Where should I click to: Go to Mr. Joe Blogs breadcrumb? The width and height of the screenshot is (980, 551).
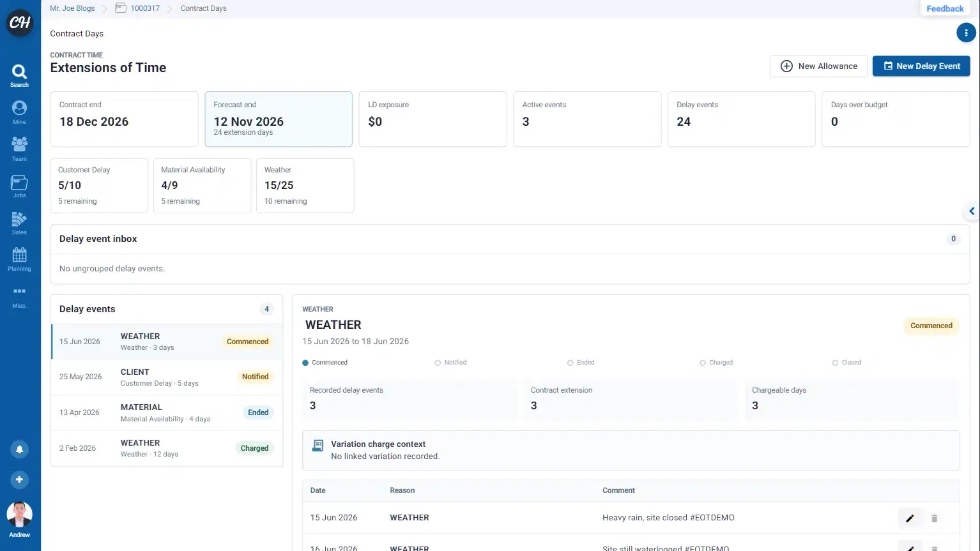[x=72, y=8]
